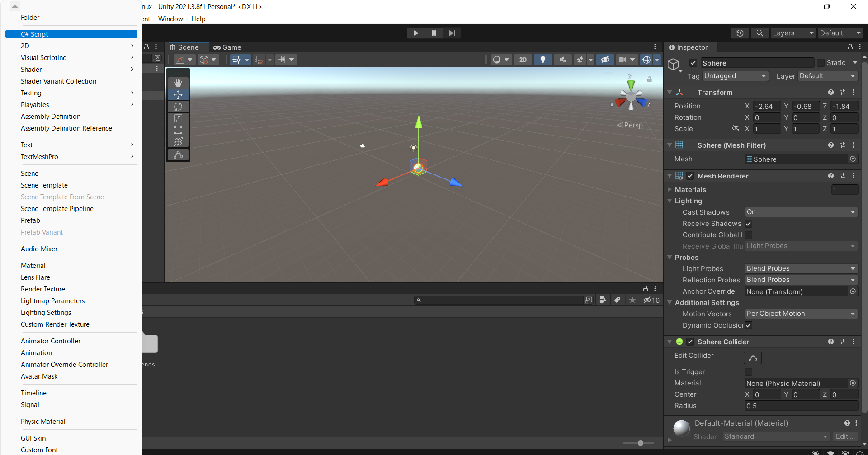Toggle 2D mode in the Scene view

[x=523, y=59]
